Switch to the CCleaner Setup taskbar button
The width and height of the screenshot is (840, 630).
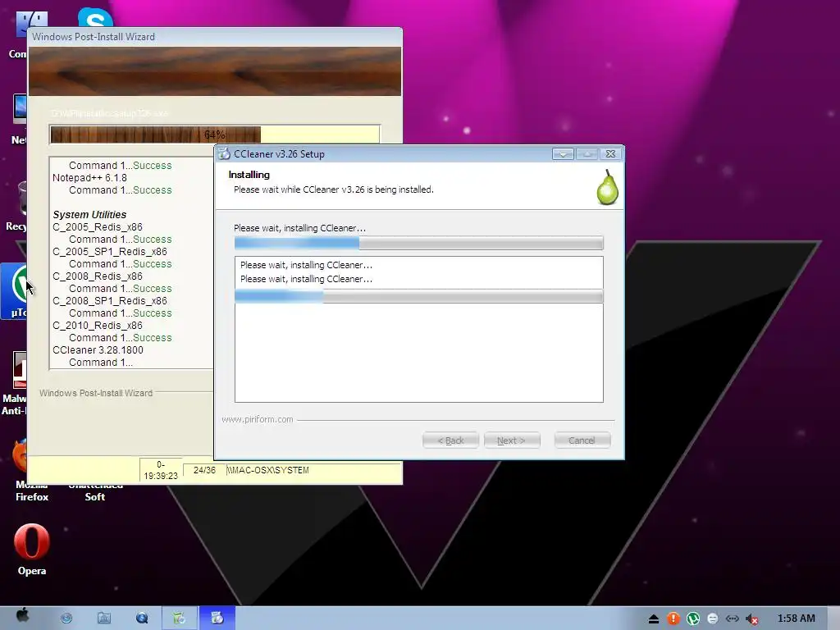[217, 619]
